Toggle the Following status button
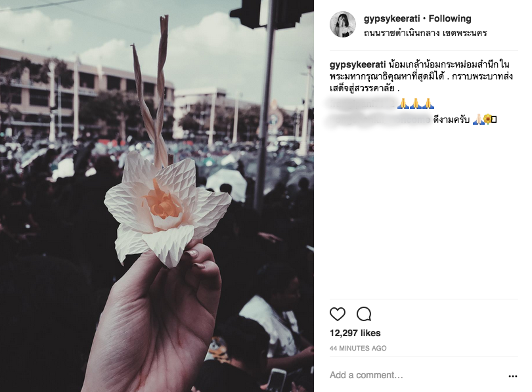 coord(450,18)
